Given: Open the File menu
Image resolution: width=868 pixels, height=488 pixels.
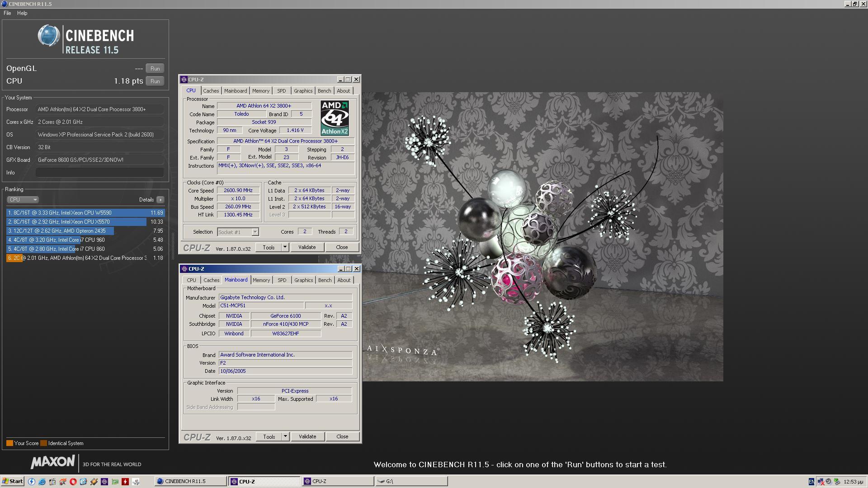Looking at the screenshot, I should 7,13.
